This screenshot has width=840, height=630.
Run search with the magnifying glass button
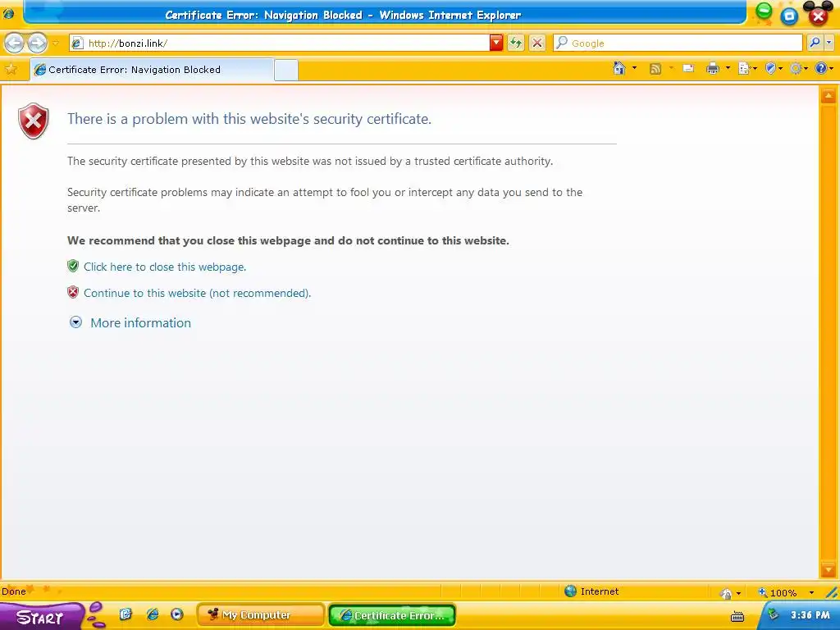(x=815, y=43)
